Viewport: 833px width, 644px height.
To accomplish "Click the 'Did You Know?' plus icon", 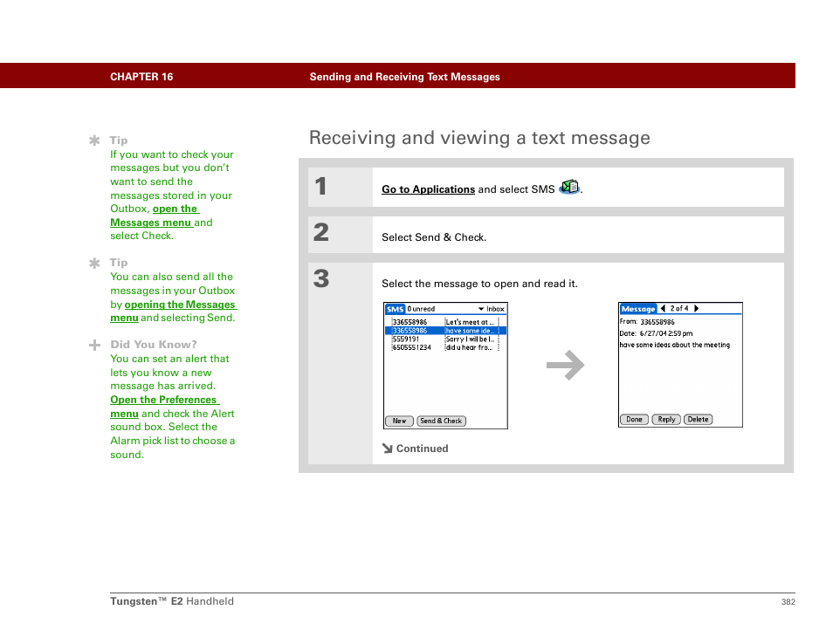I will [x=94, y=345].
